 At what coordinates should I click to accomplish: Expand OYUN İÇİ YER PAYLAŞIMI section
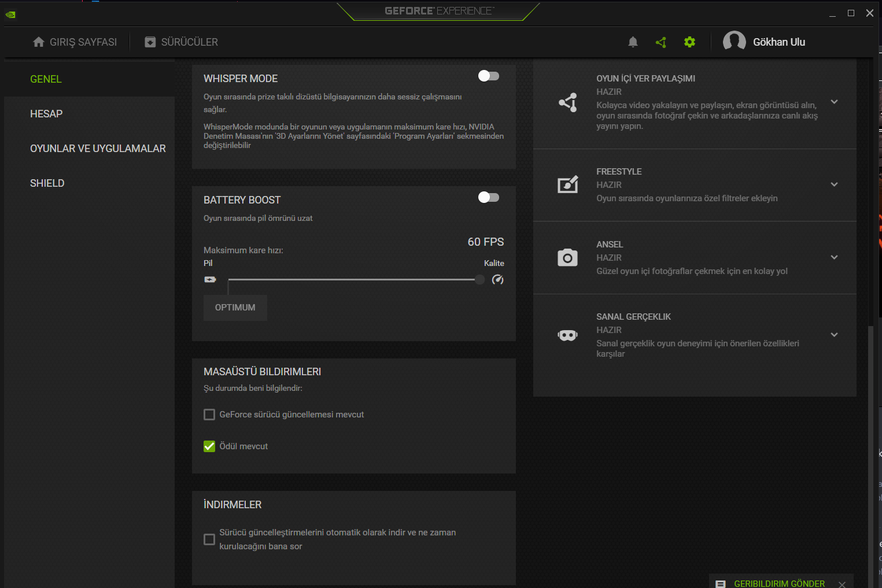tap(834, 102)
